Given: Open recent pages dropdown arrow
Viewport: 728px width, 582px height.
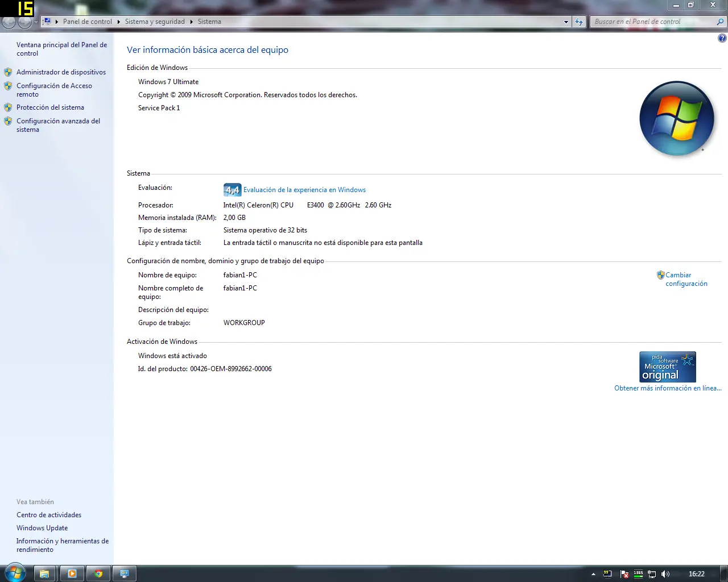Looking at the screenshot, I should point(36,22).
